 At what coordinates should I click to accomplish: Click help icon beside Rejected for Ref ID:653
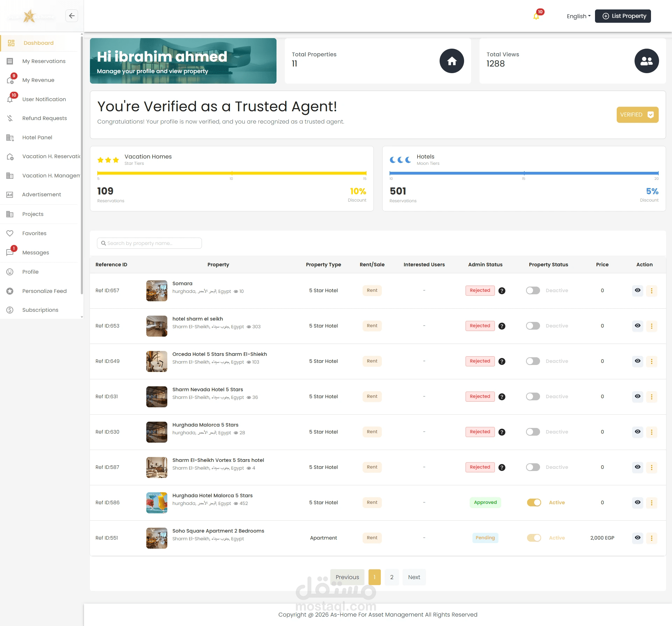[502, 326]
